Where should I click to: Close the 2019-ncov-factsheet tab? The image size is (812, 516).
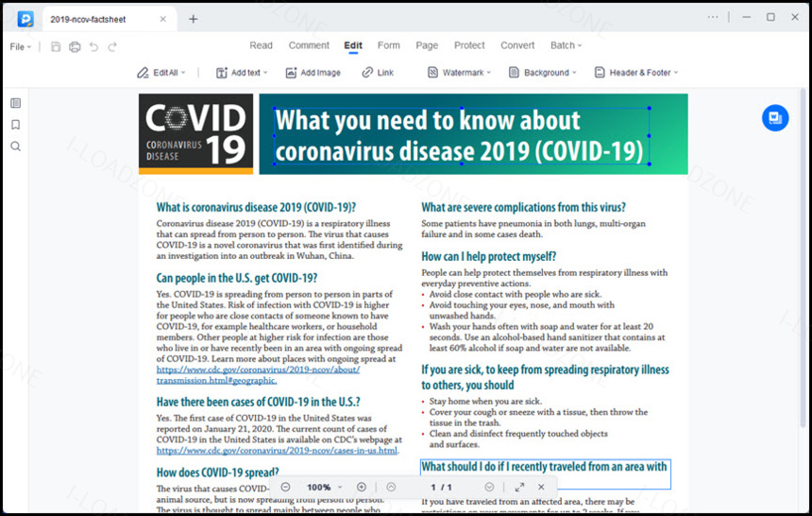(162, 19)
